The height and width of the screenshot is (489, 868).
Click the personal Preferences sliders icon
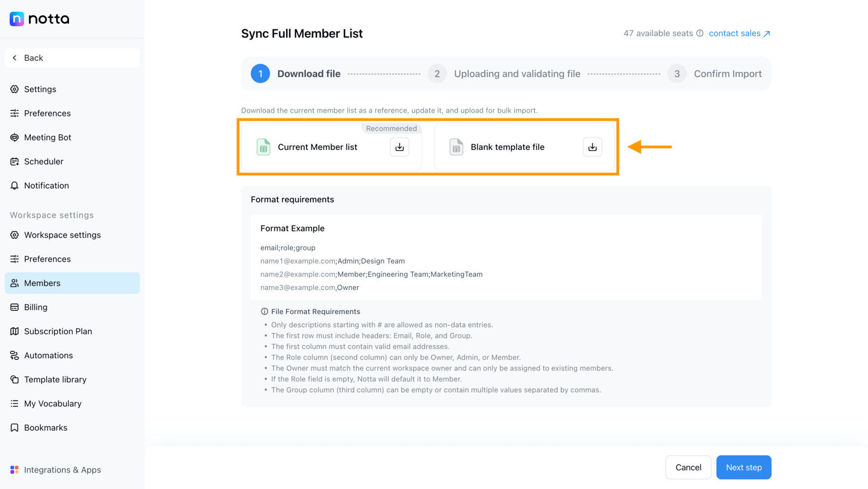pyautogui.click(x=14, y=113)
